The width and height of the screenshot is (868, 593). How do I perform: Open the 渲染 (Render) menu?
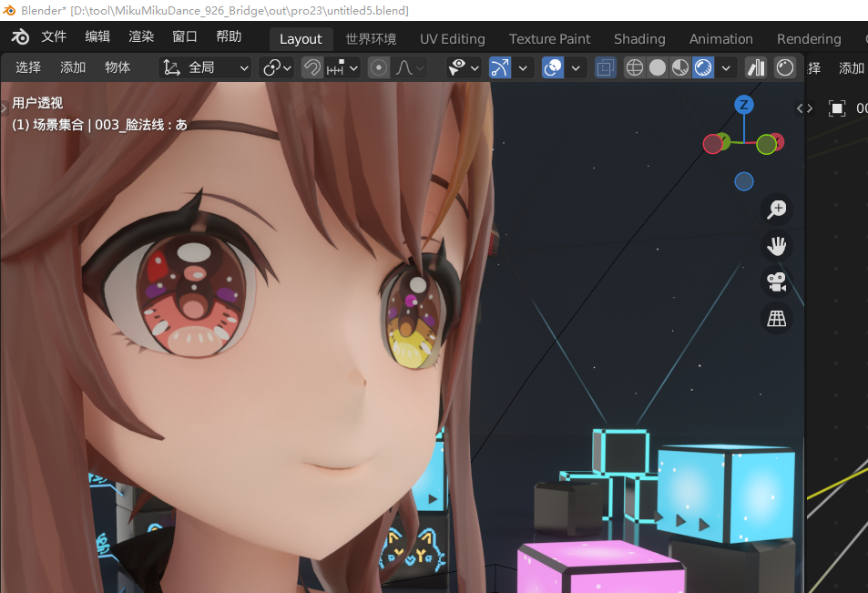[141, 36]
